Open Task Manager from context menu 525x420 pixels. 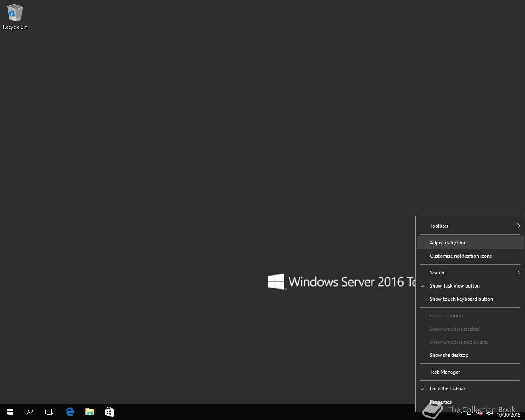470,372
